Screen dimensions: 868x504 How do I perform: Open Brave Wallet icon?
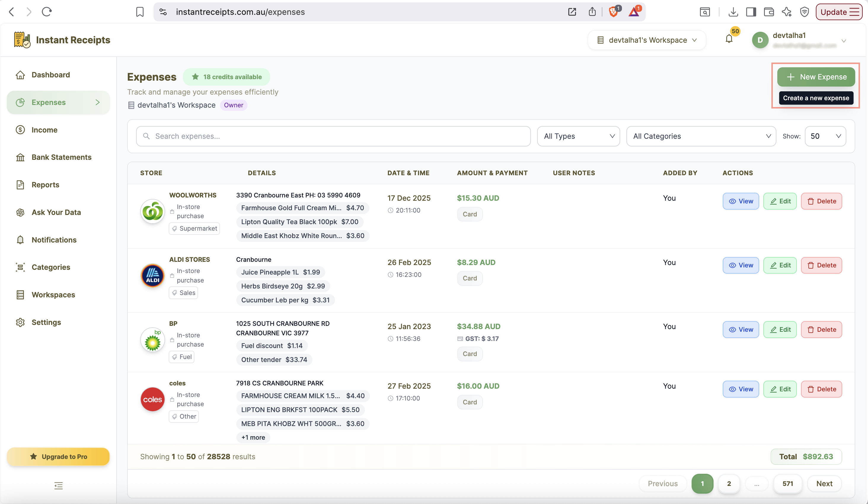[x=769, y=12]
